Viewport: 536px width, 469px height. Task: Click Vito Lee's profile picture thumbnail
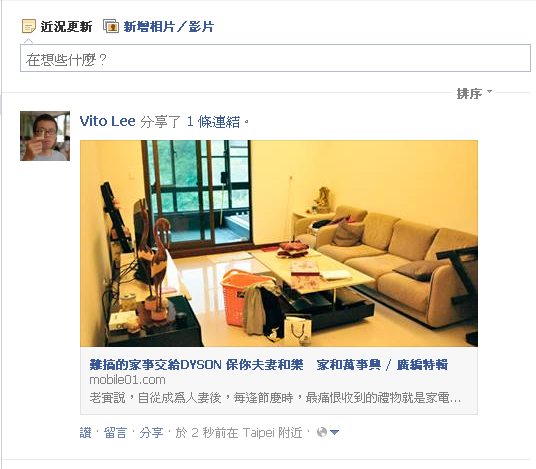[45, 136]
